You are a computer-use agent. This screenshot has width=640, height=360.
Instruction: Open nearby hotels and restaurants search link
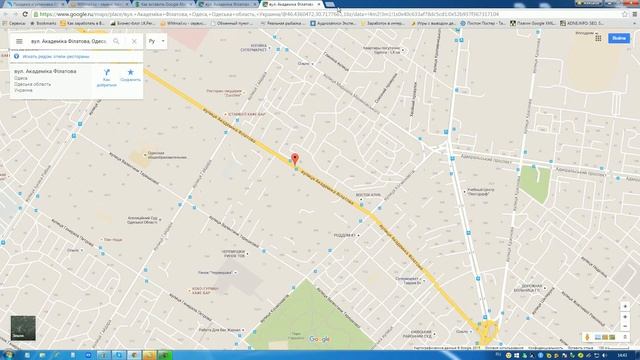point(56,56)
